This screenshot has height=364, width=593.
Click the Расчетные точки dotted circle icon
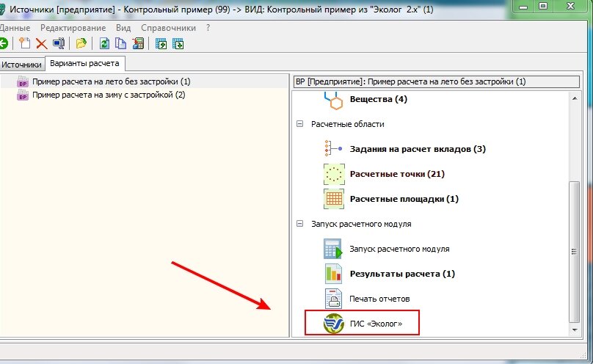pyautogui.click(x=334, y=174)
